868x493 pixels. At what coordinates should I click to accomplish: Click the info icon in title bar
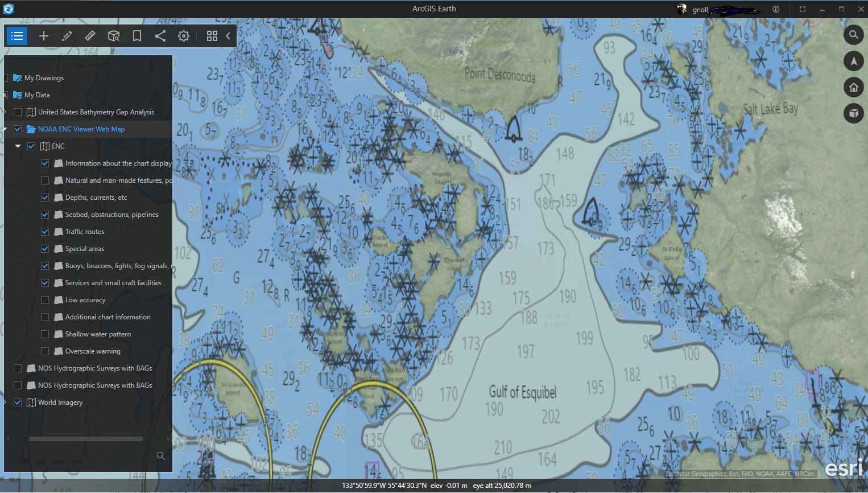(x=776, y=9)
